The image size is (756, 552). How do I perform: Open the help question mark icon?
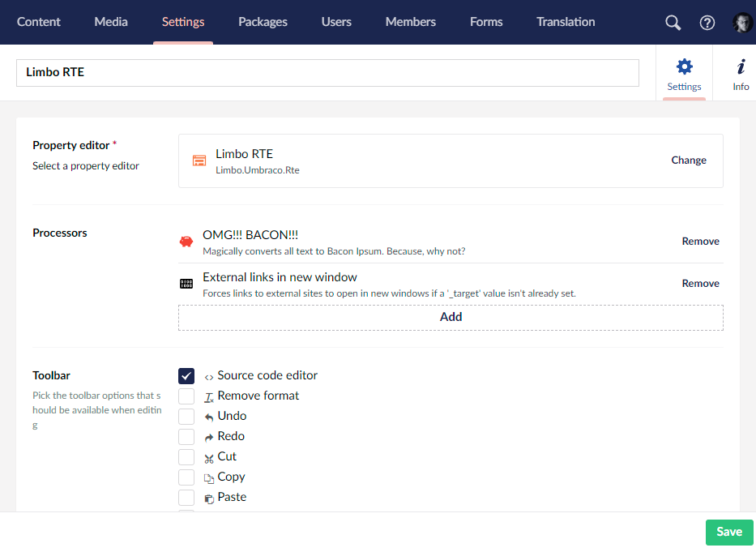[x=707, y=22]
